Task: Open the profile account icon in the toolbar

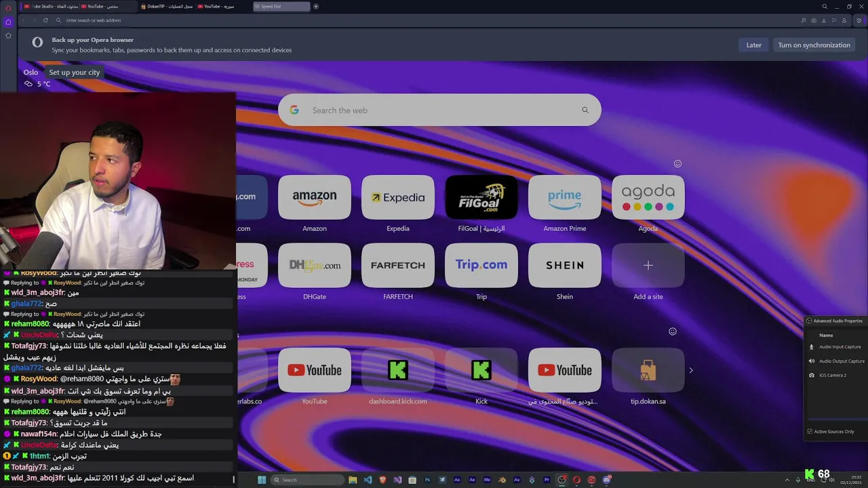Action: tap(844, 20)
